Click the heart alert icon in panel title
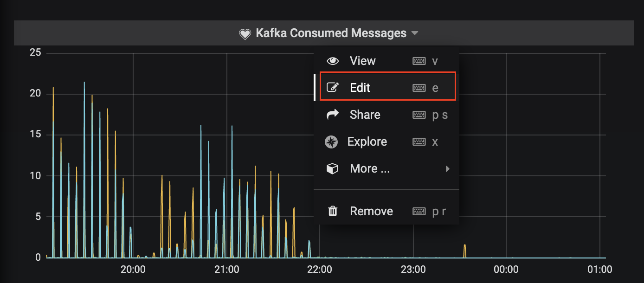The width and height of the screenshot is (644, 283). coord(245,34)
